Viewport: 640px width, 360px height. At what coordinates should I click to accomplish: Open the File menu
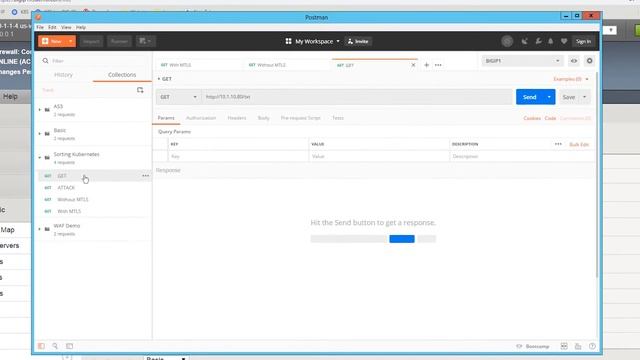click(x=40, y=27)
